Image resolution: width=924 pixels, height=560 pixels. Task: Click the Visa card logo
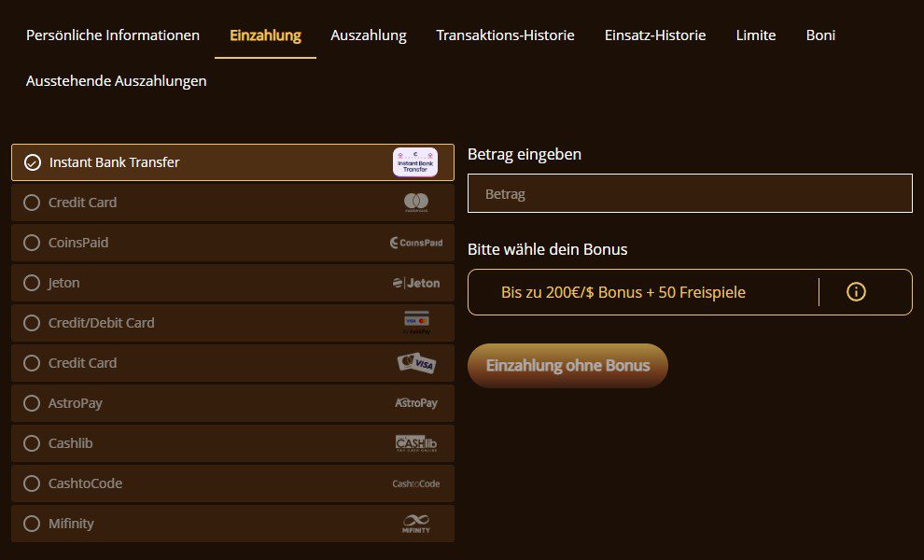click(x=416, y=363)
